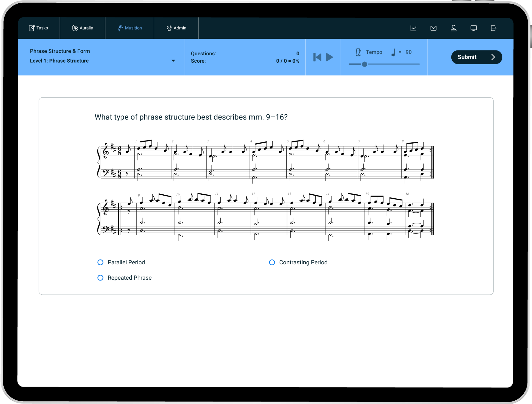Expand the Phrase Structure level dropdown arrow
Screen dimensions: 532x404
173,61
